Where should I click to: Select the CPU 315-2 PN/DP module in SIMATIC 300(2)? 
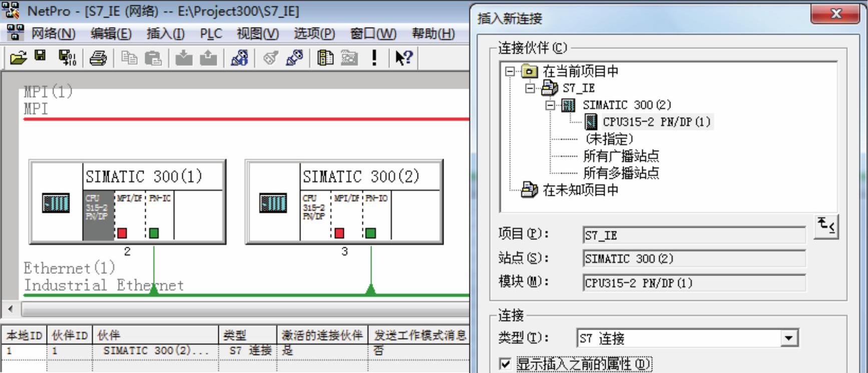tap(315, 215)
